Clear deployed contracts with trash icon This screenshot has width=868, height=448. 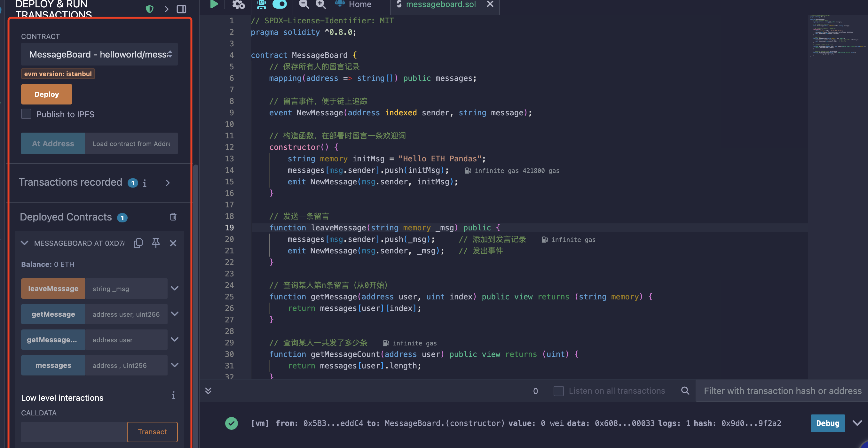click(173, 217)
